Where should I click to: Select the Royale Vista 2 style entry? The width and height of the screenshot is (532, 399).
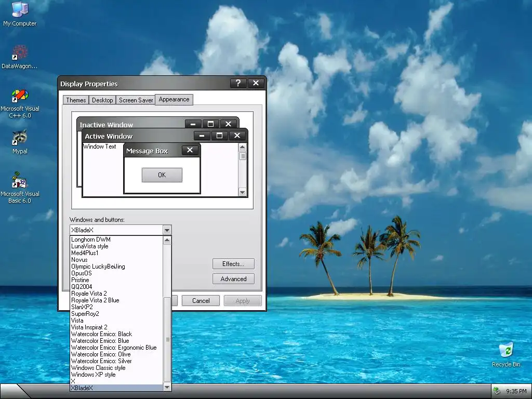coord(116,294)
